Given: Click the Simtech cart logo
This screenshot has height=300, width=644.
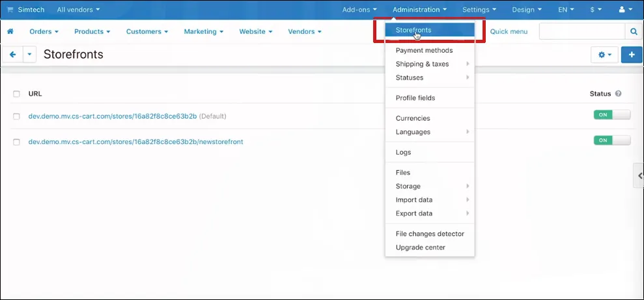Looking at the screenshot, I should coord(10,10).
